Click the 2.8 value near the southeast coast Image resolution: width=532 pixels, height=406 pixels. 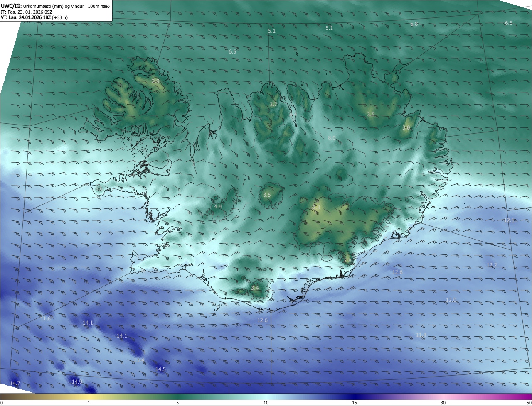(347, 260)
